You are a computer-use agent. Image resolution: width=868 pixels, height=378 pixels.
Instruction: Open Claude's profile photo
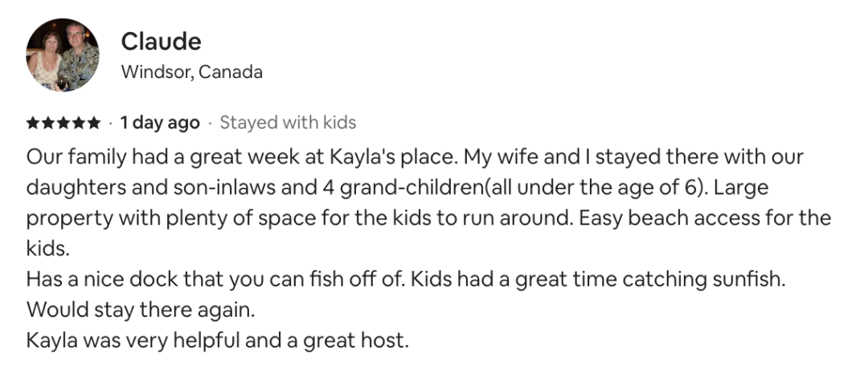(x=63, y=55)
